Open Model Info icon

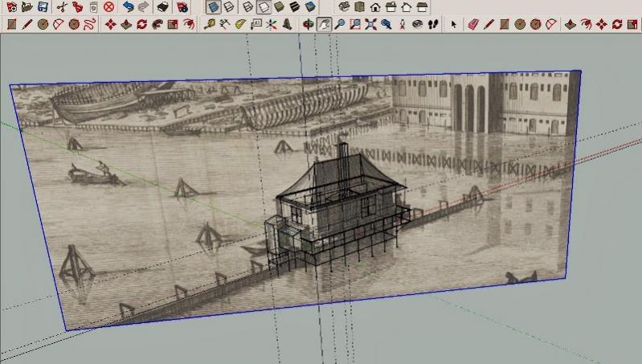point(182,6)
